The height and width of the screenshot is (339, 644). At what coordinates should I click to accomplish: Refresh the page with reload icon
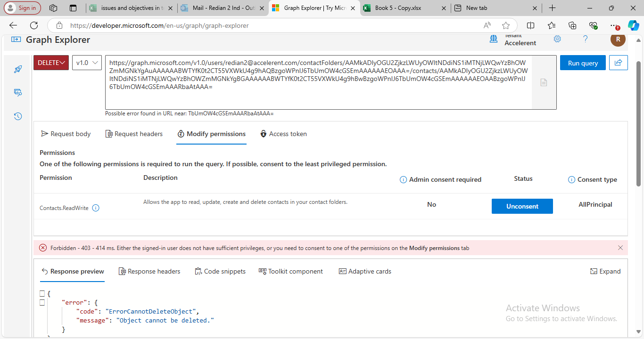(34, 25)
